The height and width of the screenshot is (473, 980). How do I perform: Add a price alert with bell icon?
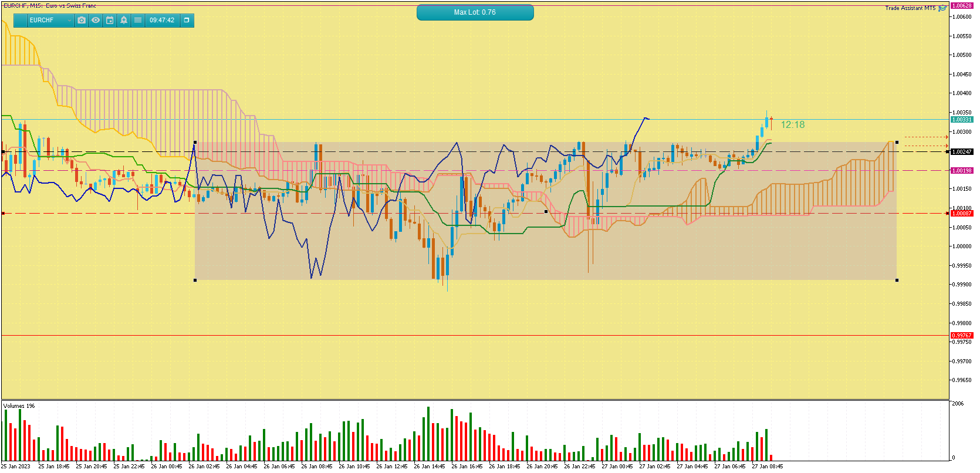pyautogui.click(x=124, y=20)
